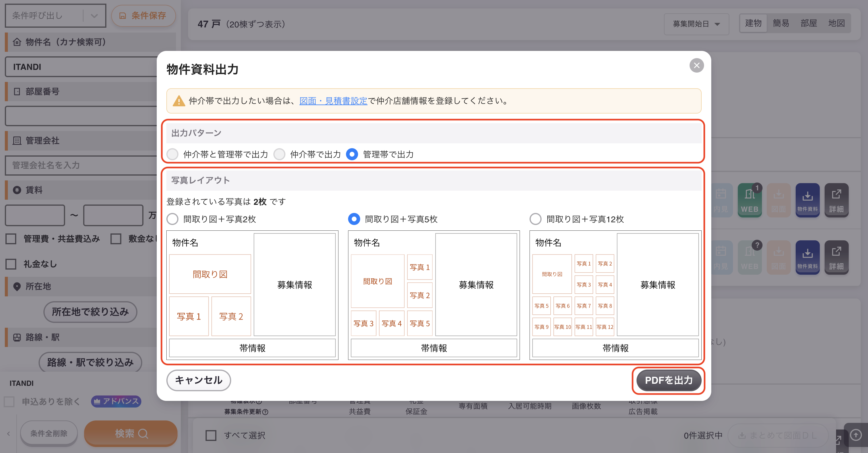Screen dimensions: 868x453
Task: Choose 間取り図＋写真5枚 layout radio
Action: click(x=354, y=219)
